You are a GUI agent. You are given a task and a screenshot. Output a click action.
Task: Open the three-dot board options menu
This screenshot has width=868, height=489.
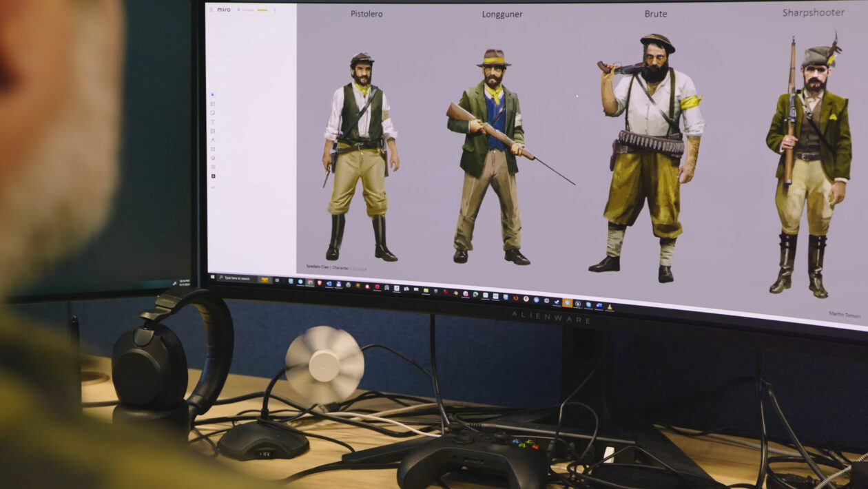click(274, 10)
